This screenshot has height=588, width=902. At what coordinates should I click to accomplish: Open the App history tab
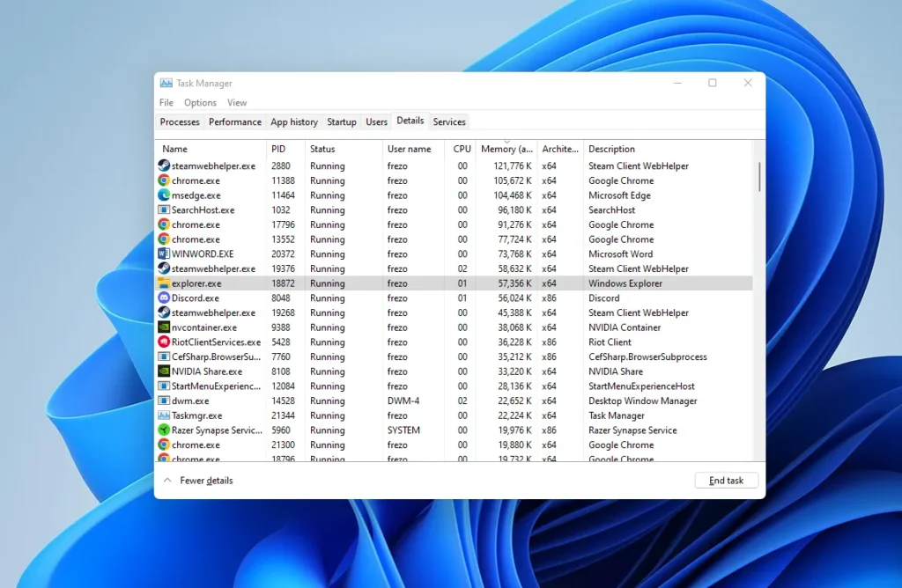[294, 121]
